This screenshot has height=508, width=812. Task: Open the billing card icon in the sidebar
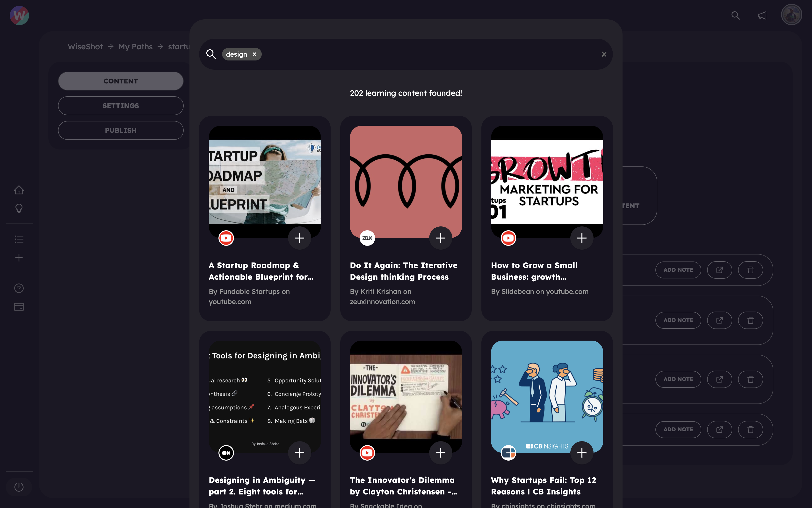point(19,307)
